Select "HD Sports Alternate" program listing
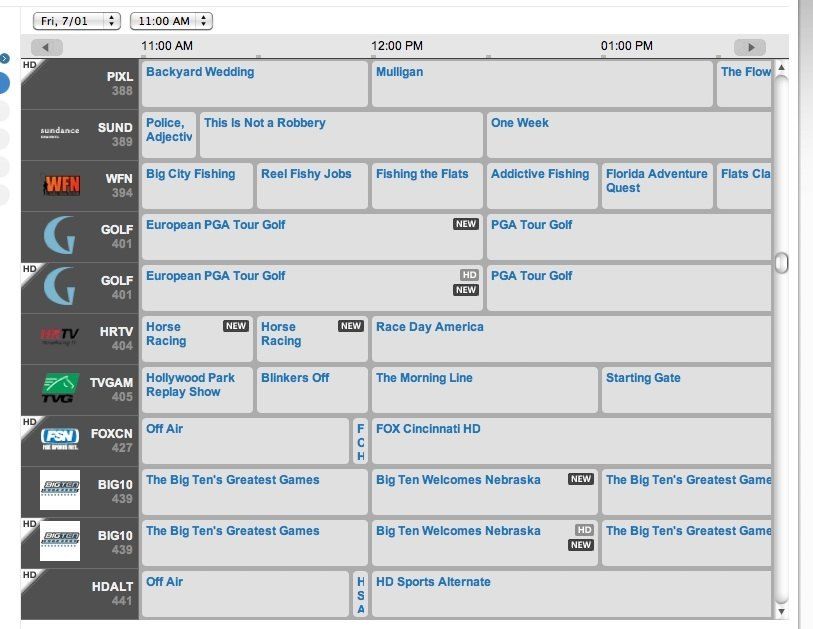Viewport: 813px width, 629px height. click(x=434, y=582)
